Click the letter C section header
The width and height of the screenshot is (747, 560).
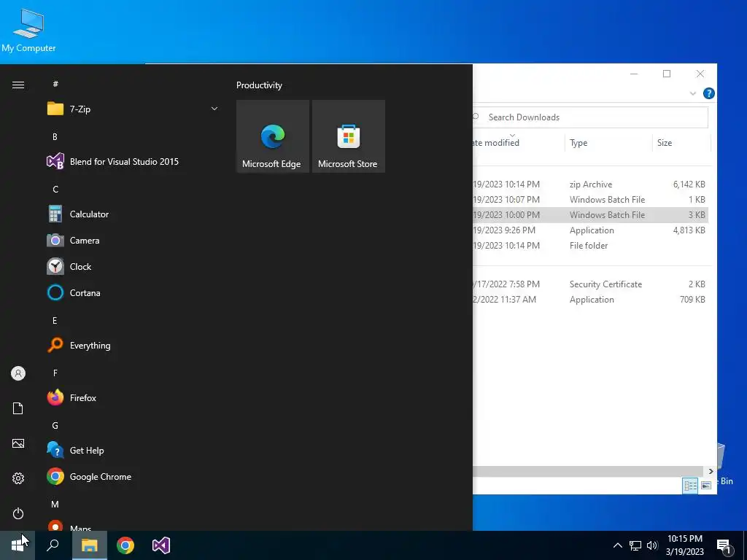[55, 190]
